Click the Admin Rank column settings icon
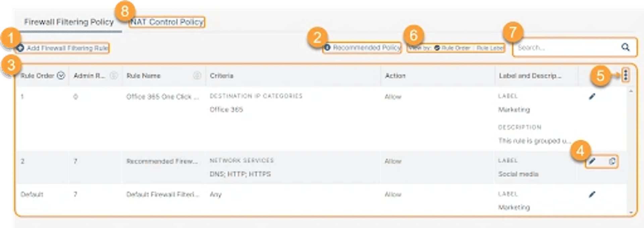The image size is (644, 228). (x=114, y=76)
